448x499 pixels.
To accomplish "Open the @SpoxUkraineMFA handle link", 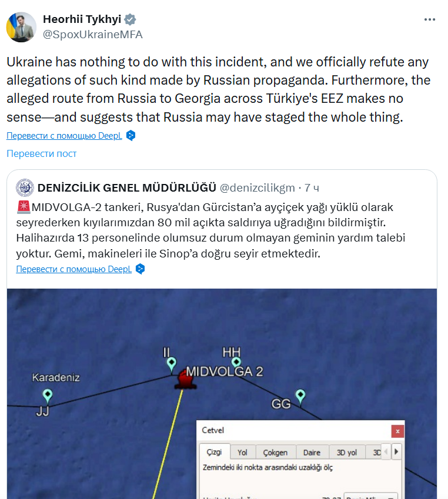I will click(x=93, y=34).
